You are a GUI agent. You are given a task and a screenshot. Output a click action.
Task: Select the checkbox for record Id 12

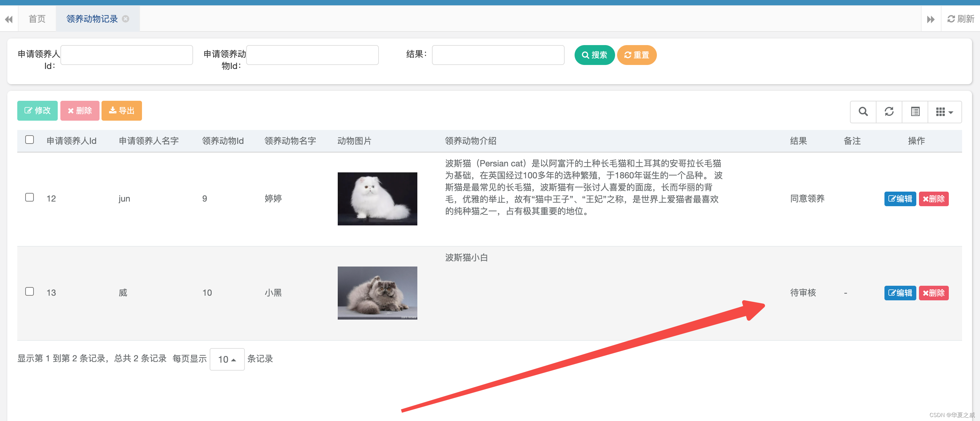[x=29, y=197]
